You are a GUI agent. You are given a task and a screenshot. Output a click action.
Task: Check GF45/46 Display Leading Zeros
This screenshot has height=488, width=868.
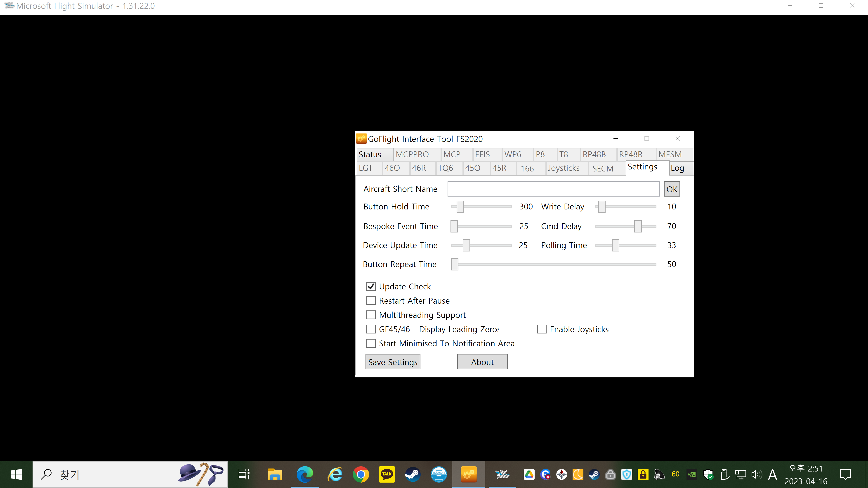click(x=371, y=329)
